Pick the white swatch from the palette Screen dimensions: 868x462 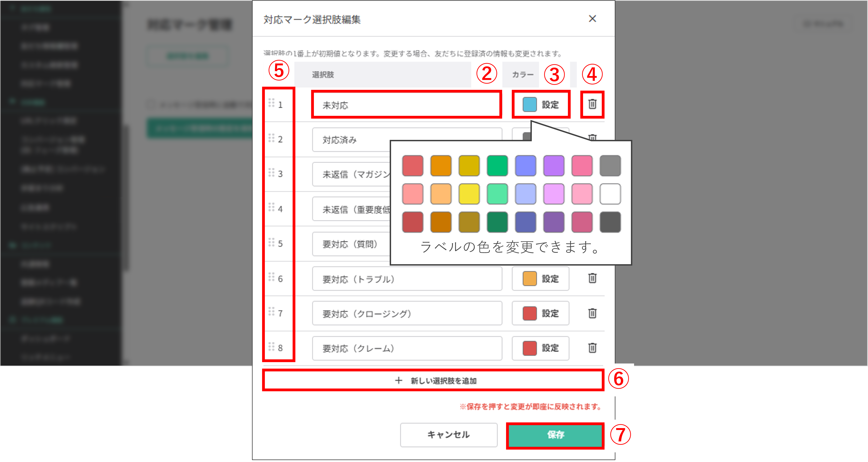click(610, 194)
